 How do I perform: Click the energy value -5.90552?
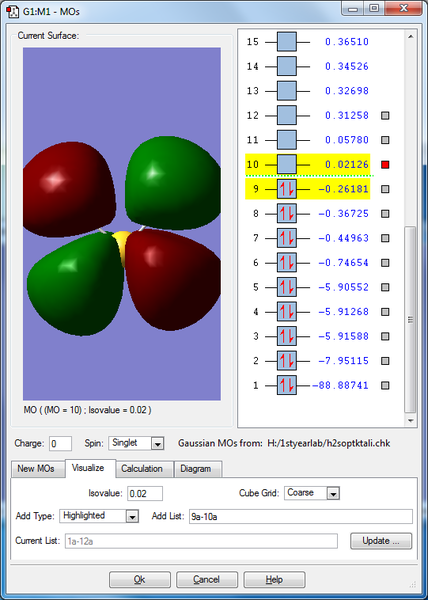(x=343, y=287)
